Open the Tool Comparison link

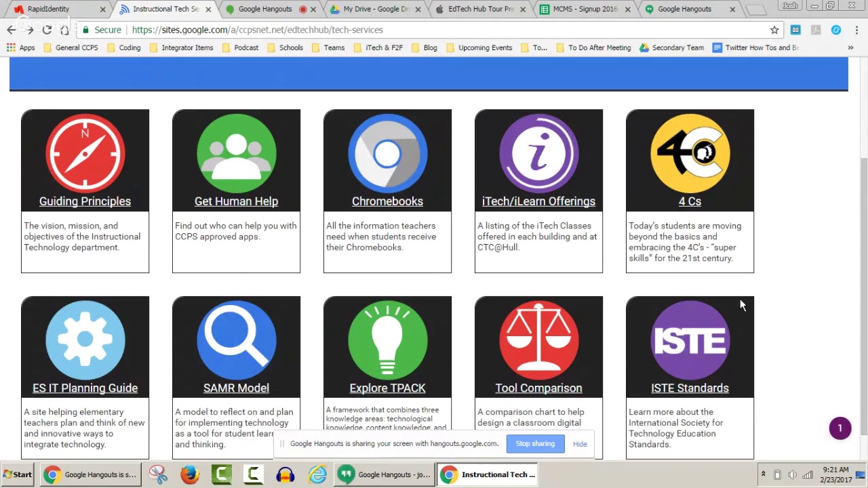point(538,388)
